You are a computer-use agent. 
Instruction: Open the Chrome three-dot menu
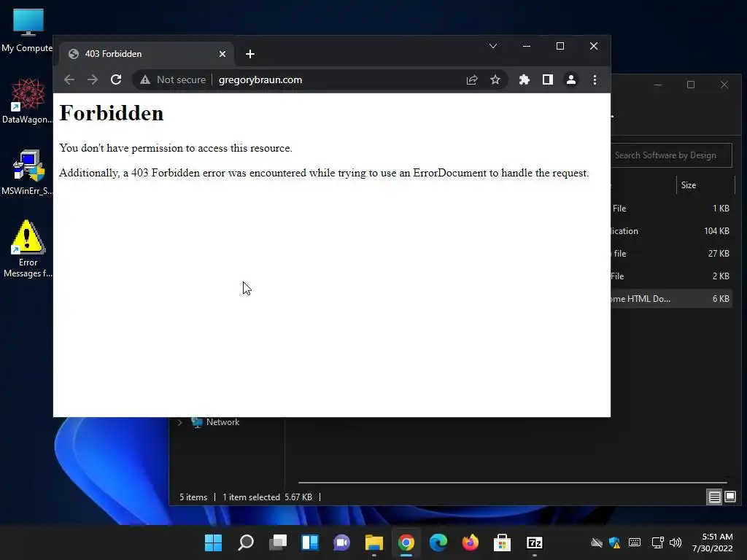[x=595, y=79]
